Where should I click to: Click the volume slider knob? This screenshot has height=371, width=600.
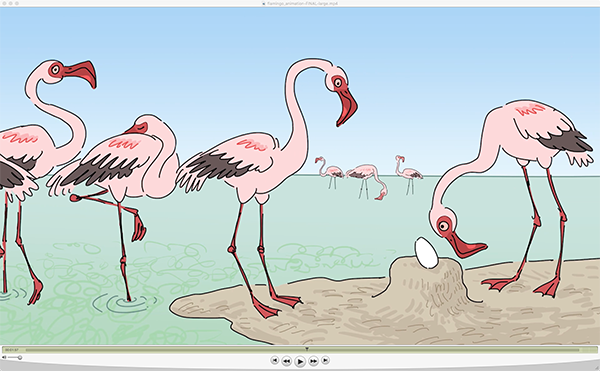point(20,358)
